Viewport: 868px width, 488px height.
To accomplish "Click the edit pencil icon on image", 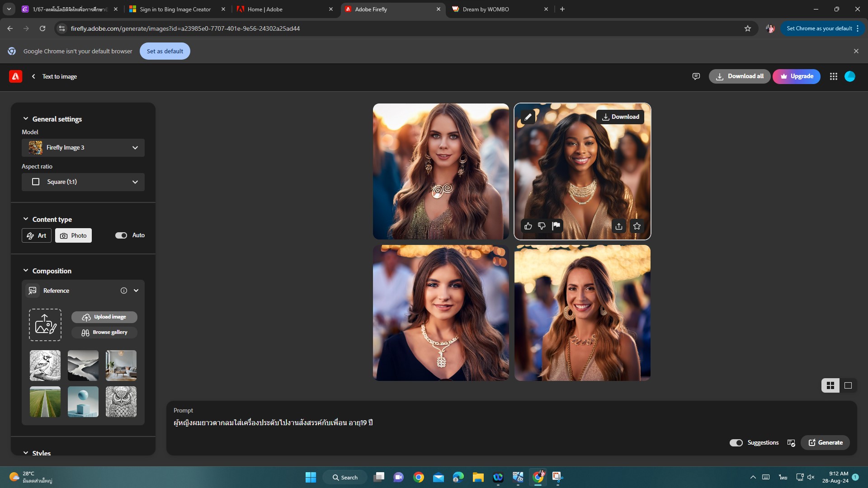I will tap(528, 117).
